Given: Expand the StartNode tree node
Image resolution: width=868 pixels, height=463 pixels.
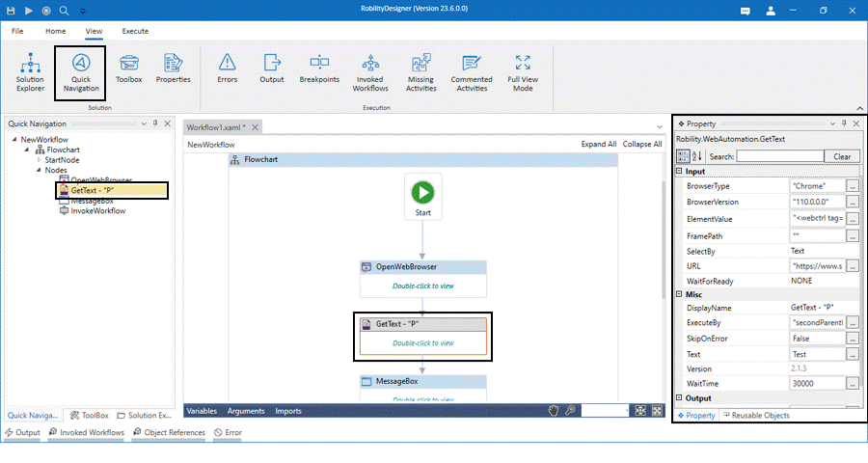Looking at the screenshot, I should click(x=39, y=159).
